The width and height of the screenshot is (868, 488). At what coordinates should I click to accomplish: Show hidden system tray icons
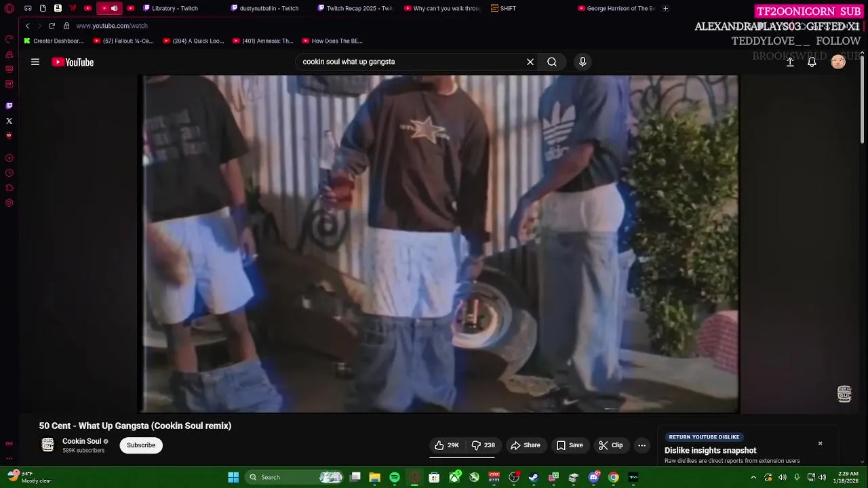point(753,477)
